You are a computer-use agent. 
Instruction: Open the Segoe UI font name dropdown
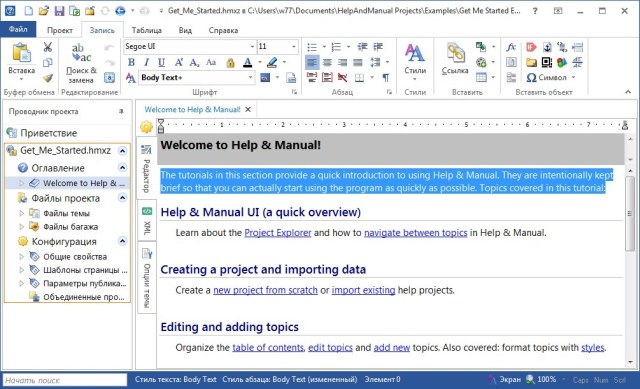tap(252, 47)
